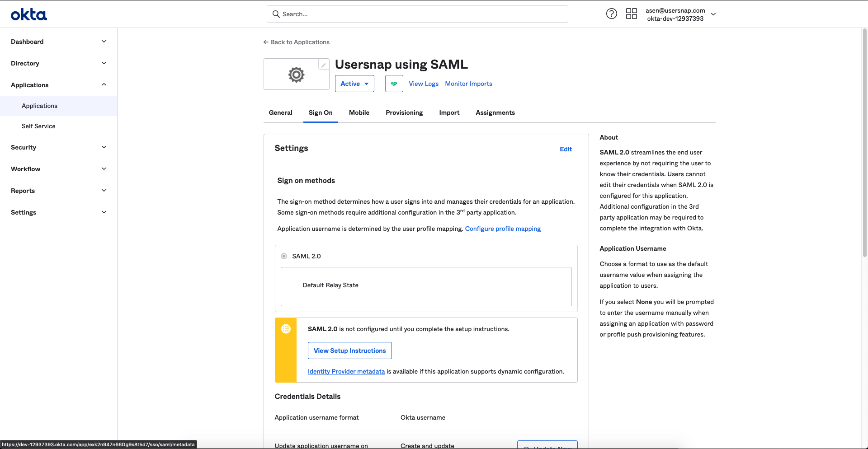The height and width of the screenshot is (449, 868).
Task: Click the edit logo pencil icon
Action: (323, 65)
